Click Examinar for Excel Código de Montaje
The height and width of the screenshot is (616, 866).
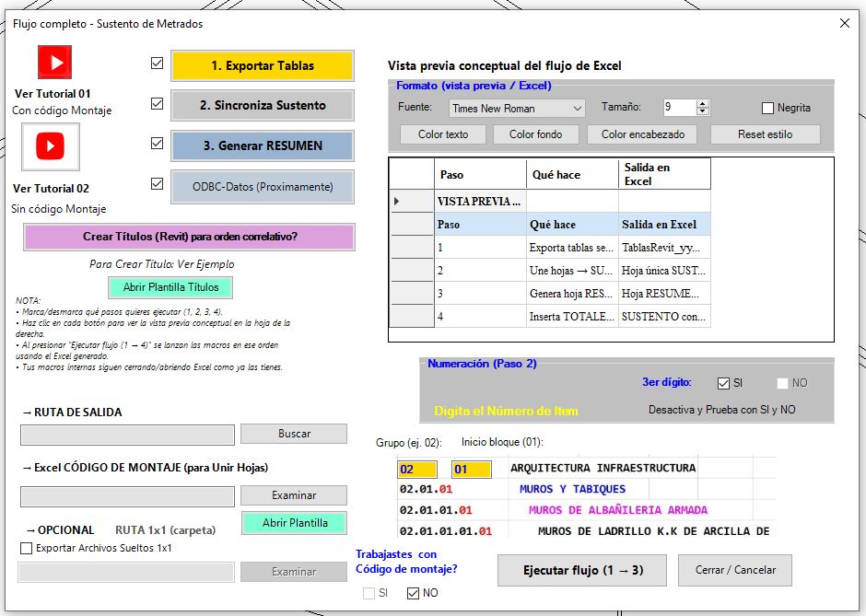[x=294, y=495]
